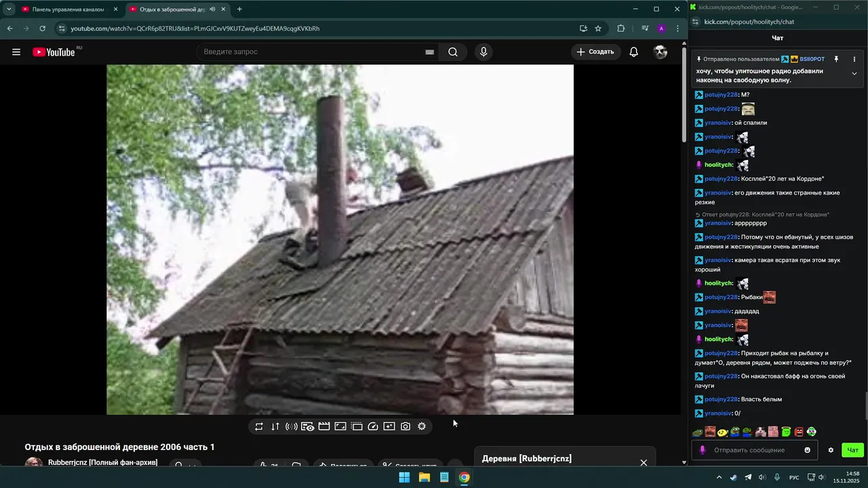Click the up-down arrows icon in player toolbar
The height and width of the screenshot is (488, 868).
(275, 426)
